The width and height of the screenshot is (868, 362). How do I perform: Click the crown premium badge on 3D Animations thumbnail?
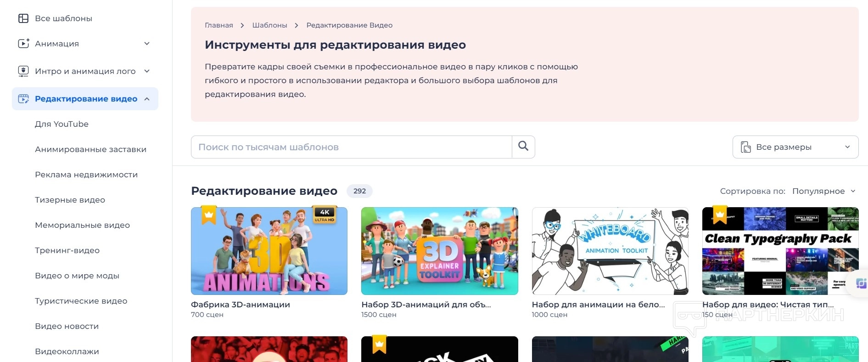(209, 215)
